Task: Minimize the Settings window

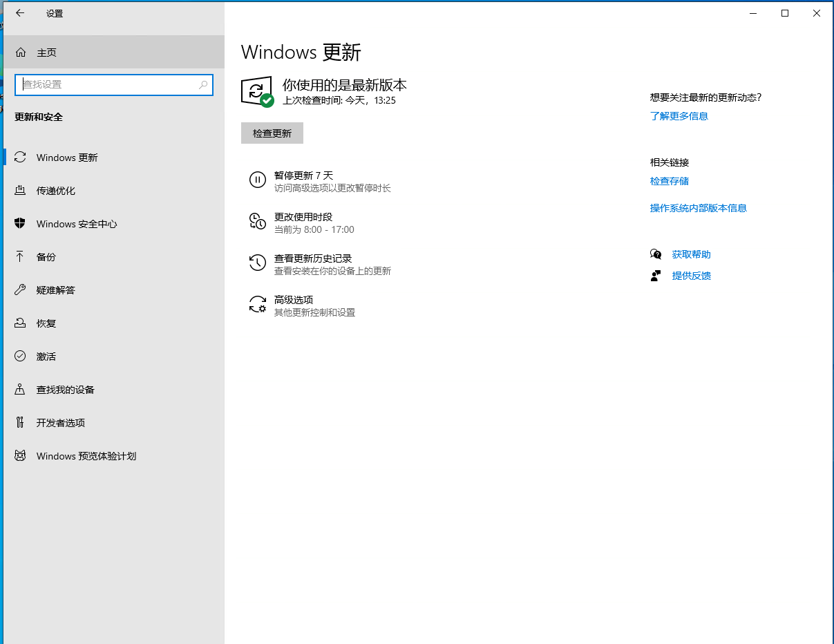Action: (753, 13)
